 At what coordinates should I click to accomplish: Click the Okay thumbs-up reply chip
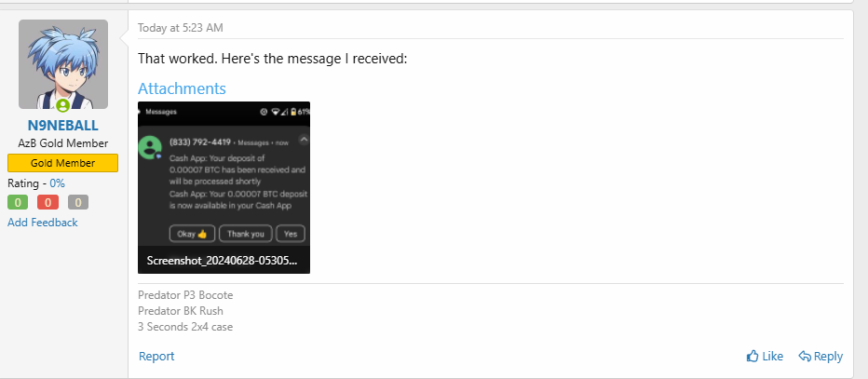[192, 234]
